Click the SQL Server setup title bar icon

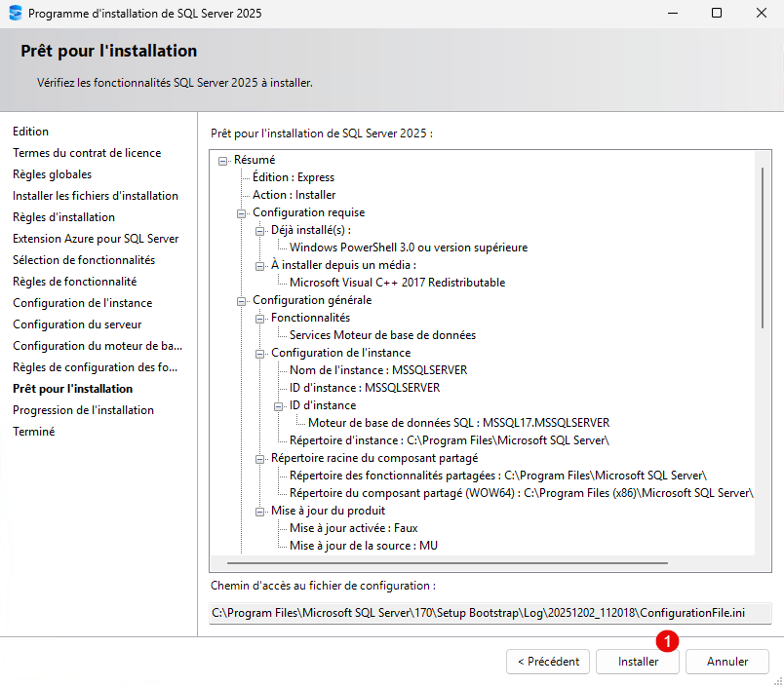(16, 13)
